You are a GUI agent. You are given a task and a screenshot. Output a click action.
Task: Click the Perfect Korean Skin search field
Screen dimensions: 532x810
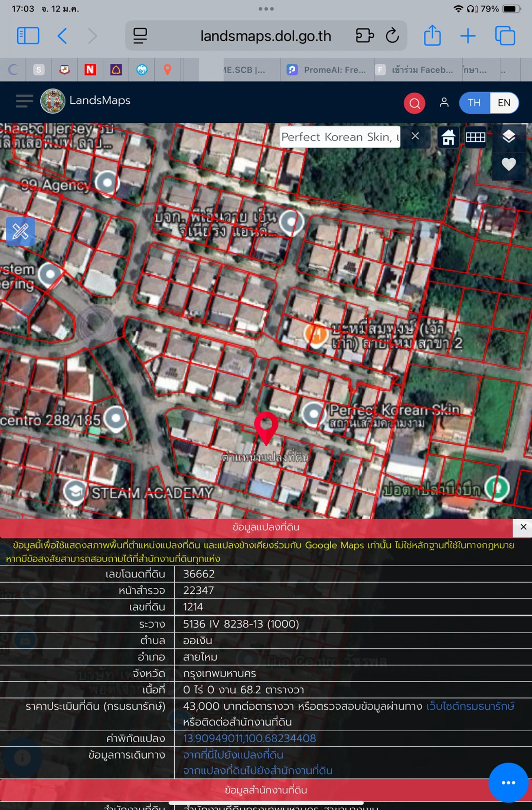[339, 137]
